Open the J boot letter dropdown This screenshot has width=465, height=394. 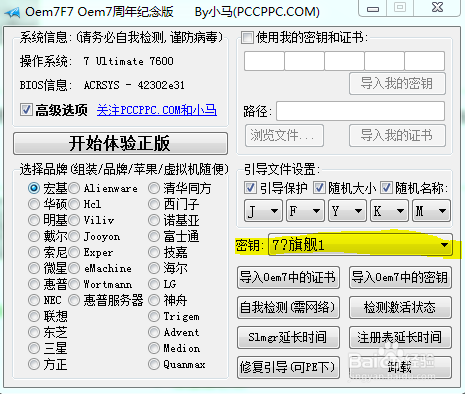coord(263,211)
